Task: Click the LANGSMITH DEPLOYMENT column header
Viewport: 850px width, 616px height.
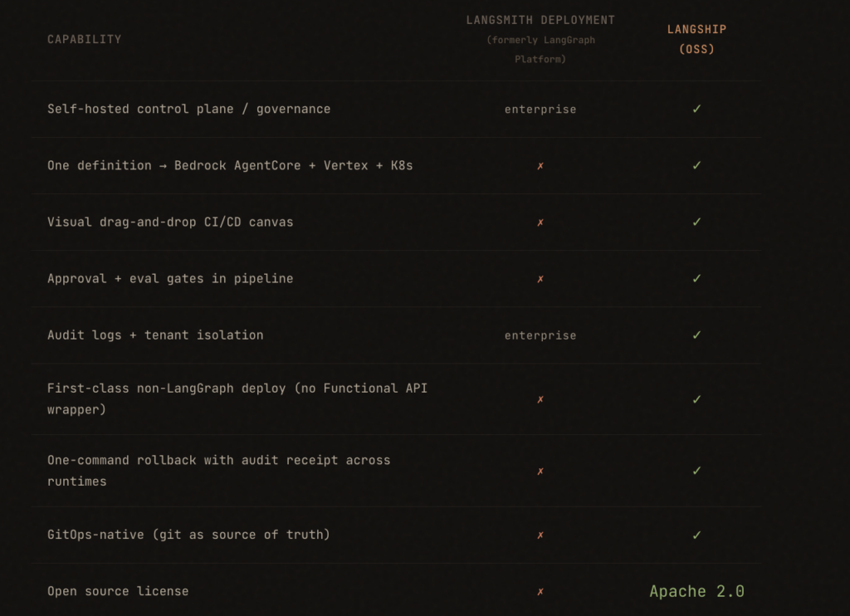Action: [540, 39]
